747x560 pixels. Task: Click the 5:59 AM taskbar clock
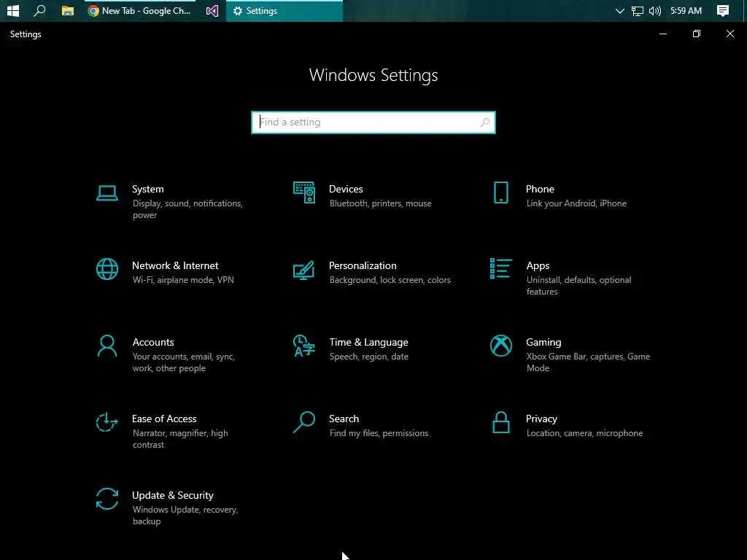[x=686, y=10]
